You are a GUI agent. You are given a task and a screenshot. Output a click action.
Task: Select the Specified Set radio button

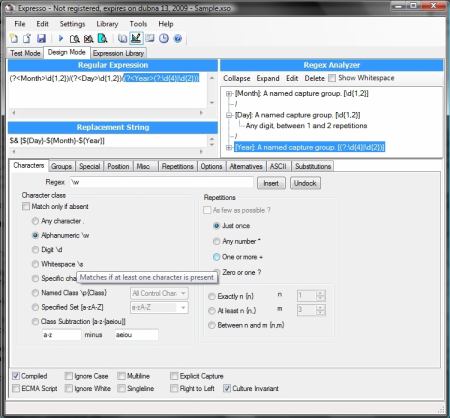click(35, 307)
